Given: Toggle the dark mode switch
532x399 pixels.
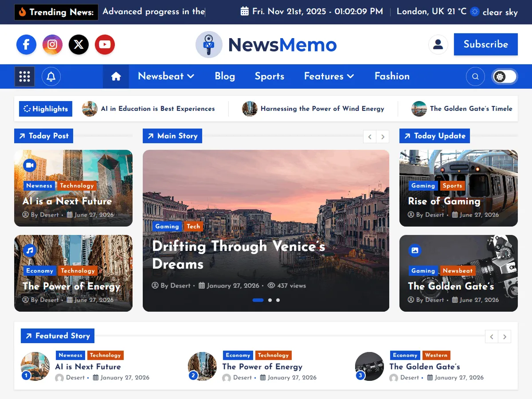Looking at the screenshot, I should tap(504, 76).
